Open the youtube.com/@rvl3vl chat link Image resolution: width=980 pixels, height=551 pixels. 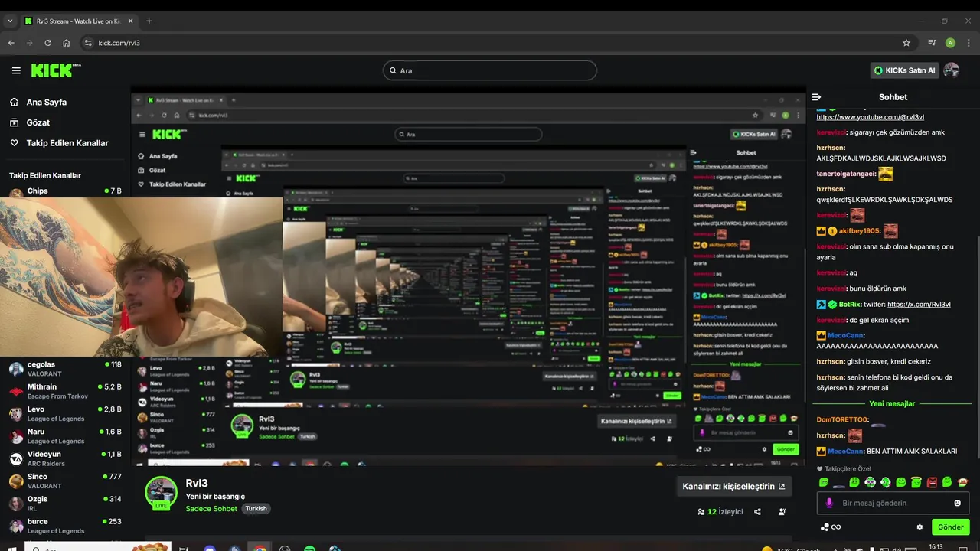[870, 117]
